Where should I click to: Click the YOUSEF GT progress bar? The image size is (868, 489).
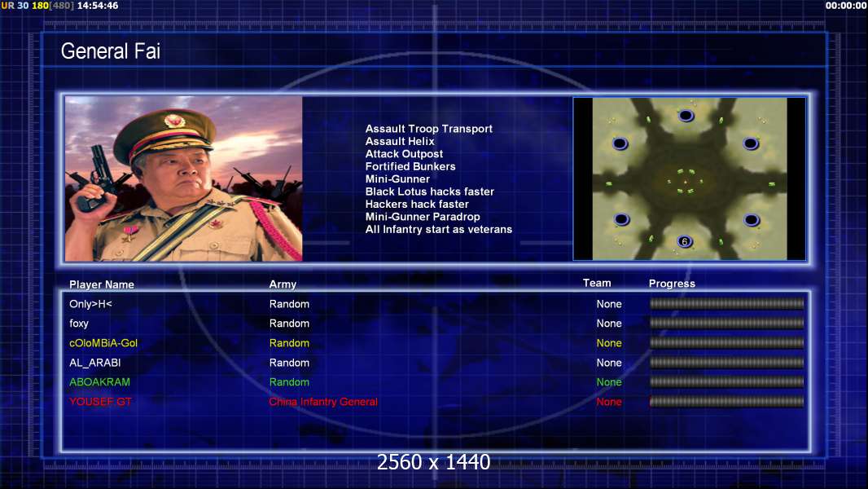[x=727, y=402]
